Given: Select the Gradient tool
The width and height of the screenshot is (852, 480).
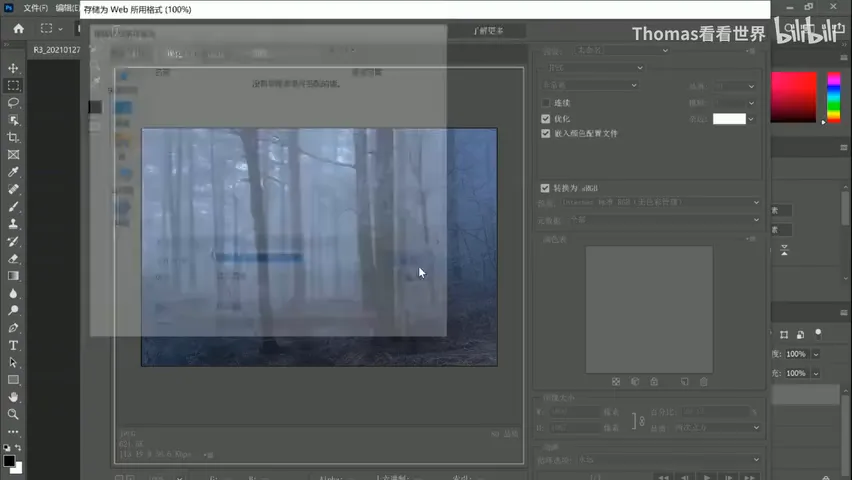Looking at the screenshot, I should click(x=13, y=276).
